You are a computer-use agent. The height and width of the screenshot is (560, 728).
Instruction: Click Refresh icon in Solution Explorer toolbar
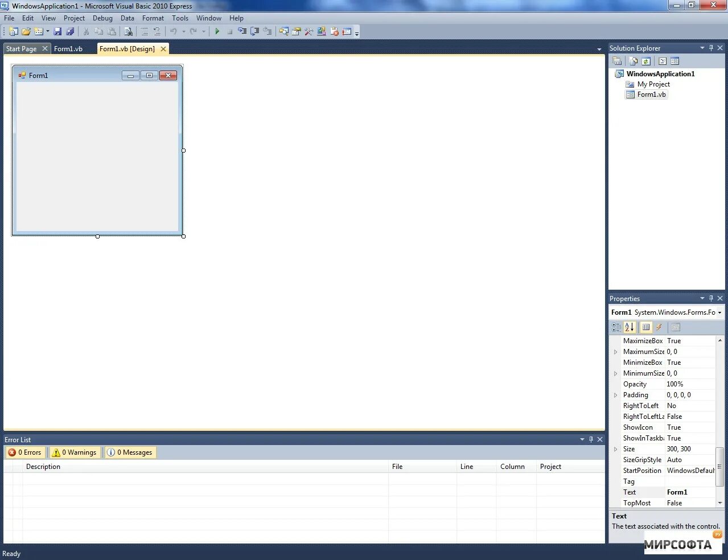click(x=646, y=61)
